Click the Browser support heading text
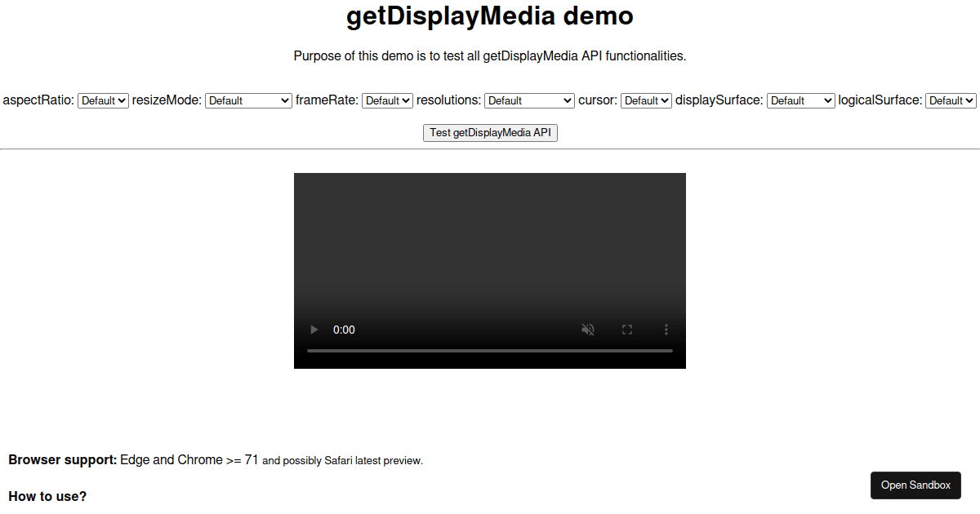 click(x=60, y=459)
